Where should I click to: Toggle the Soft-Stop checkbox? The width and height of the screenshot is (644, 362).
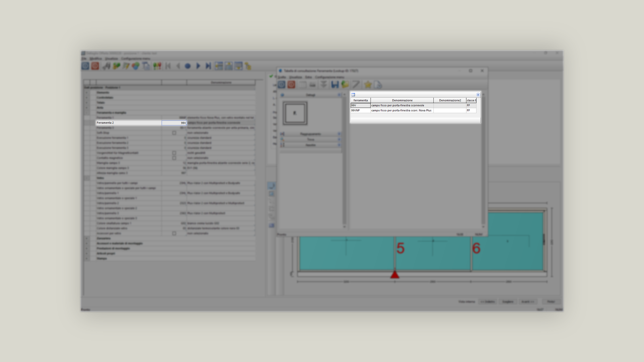pyautogui.click(x=174, y=133)
